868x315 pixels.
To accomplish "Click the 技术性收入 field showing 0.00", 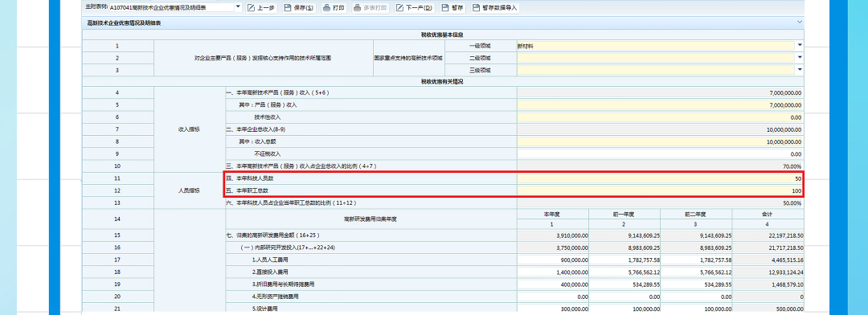I will tap(661, 117).
